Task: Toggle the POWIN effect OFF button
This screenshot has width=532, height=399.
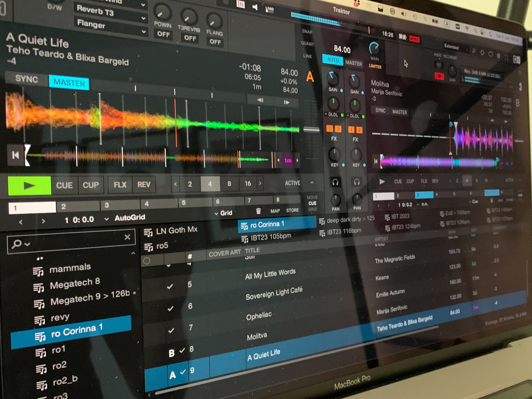Action: [163, 34]
